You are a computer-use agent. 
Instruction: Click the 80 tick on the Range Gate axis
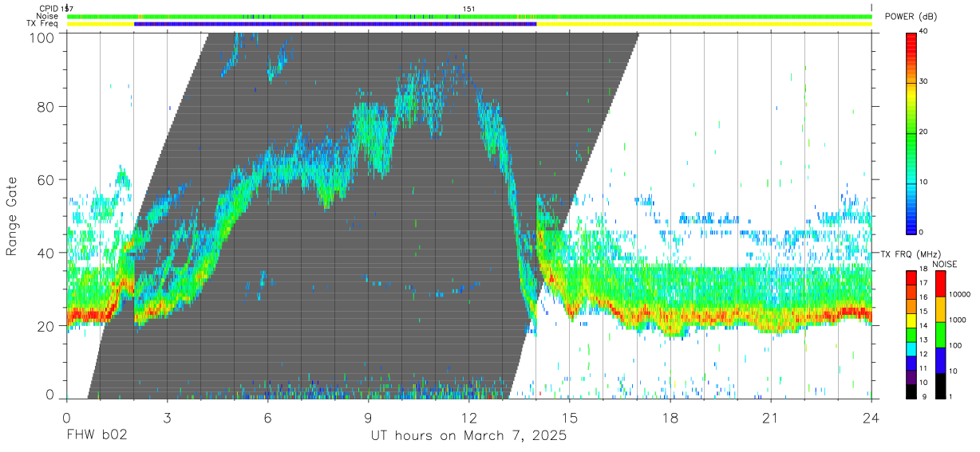pyautogui.click(x=47, y=106)
